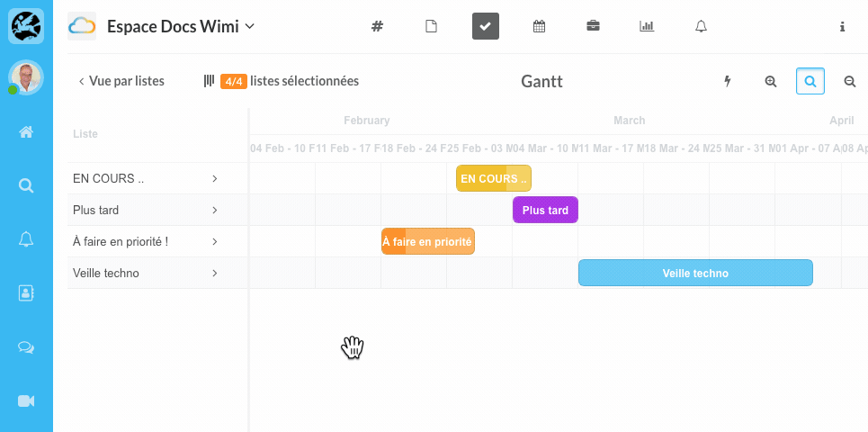This screenshot has width=868, height=432.
Task: Expand the Plus tard list row
Action: (x=214, y=210)
